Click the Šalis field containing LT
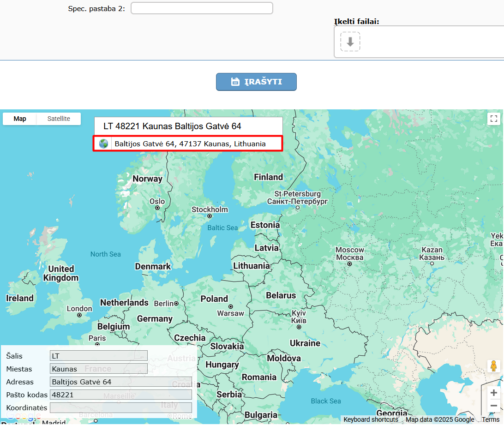Screen dimensions: 504x425 click(99, 356)
